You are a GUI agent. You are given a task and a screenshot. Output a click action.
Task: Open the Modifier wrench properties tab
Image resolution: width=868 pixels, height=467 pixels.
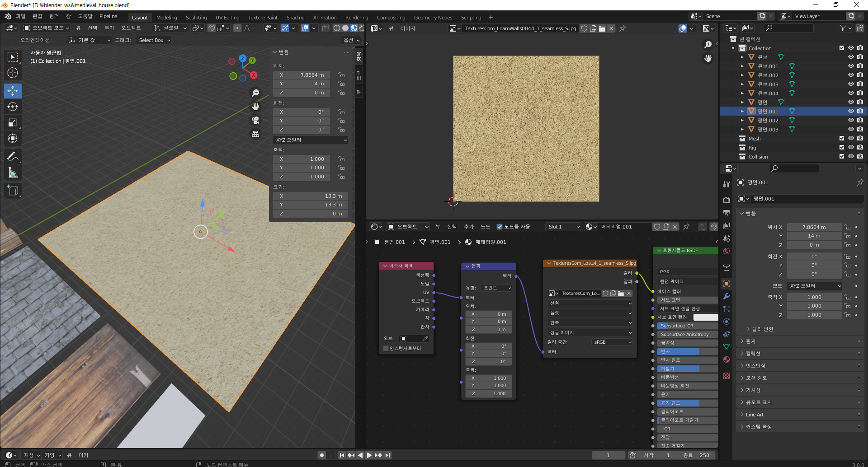click(726, 296)
